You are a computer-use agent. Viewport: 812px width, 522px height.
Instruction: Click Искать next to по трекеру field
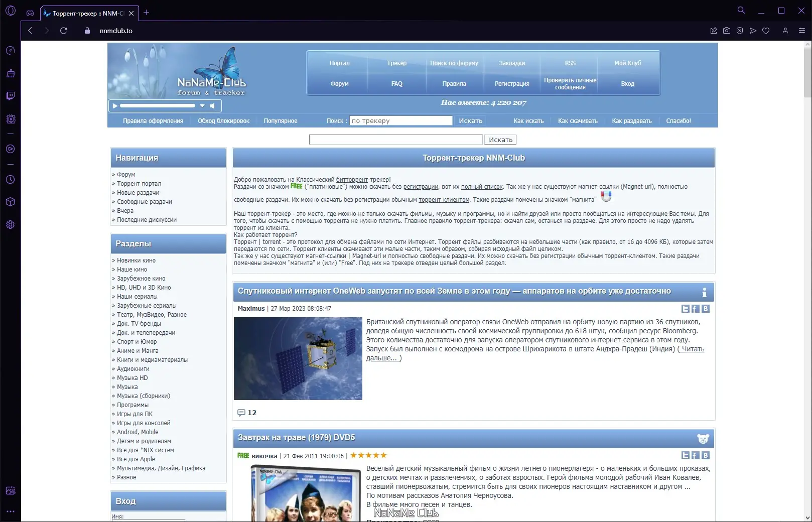point(471,121)
